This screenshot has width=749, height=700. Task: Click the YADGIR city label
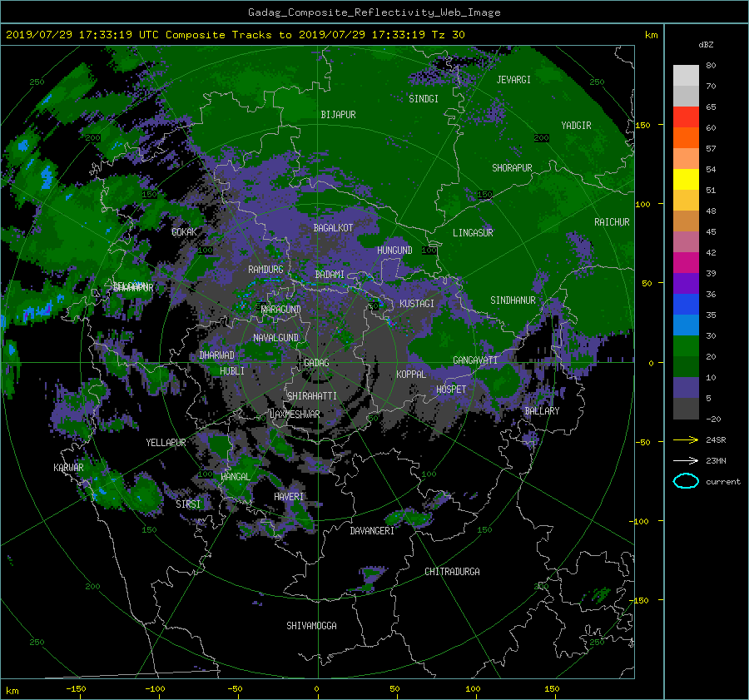tap(576, 126)
